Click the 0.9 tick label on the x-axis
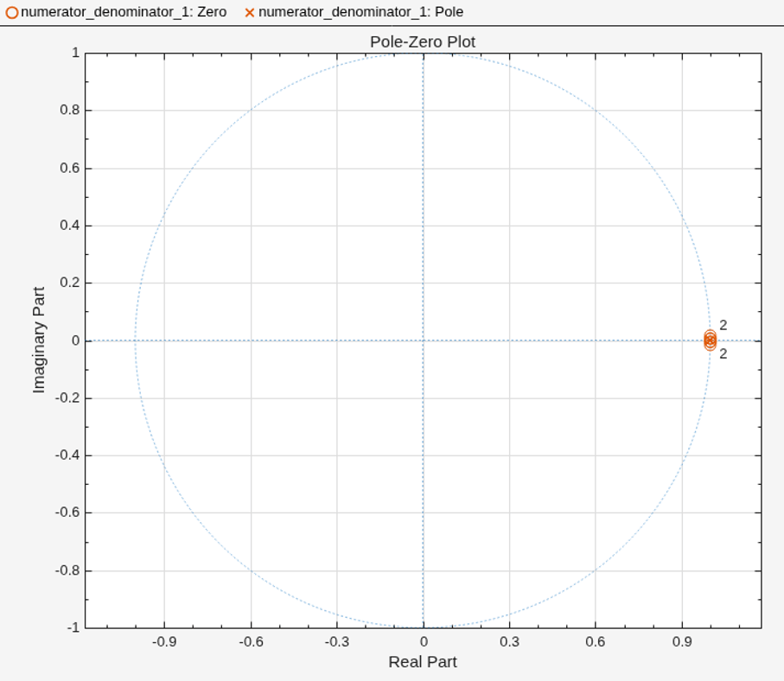The height and width of the screenshot is (681, 784). [x=682, y=642]
